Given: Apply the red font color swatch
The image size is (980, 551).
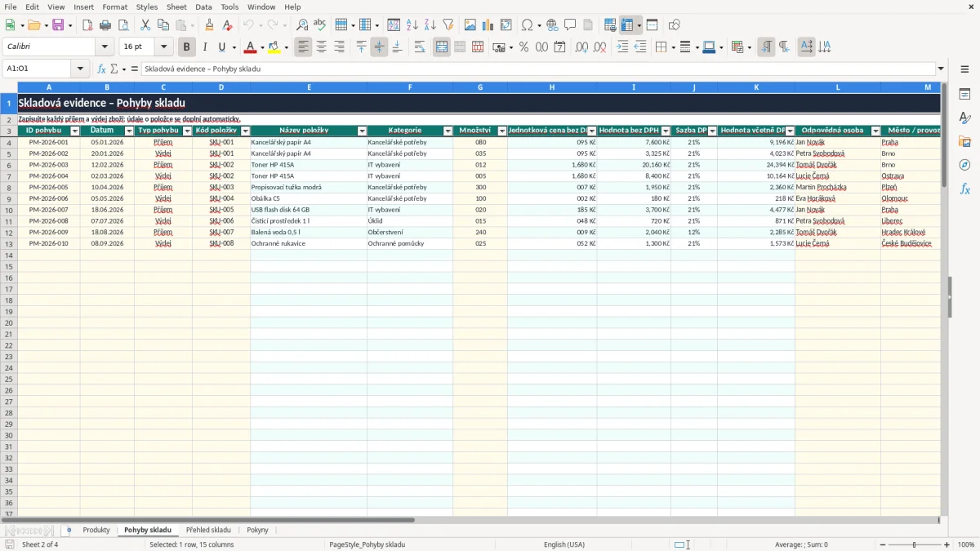Looking at the screenshot, I should click(x=250, y=47).
